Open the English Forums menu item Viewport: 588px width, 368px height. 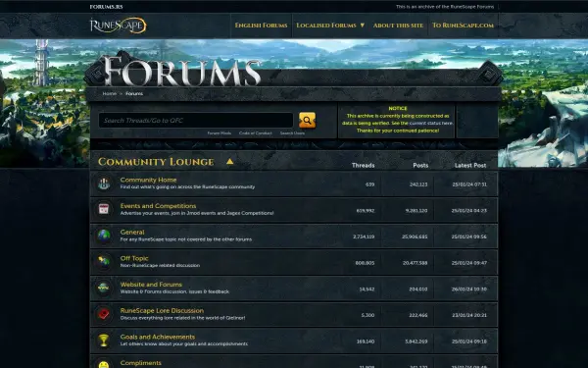click(261, 26)
